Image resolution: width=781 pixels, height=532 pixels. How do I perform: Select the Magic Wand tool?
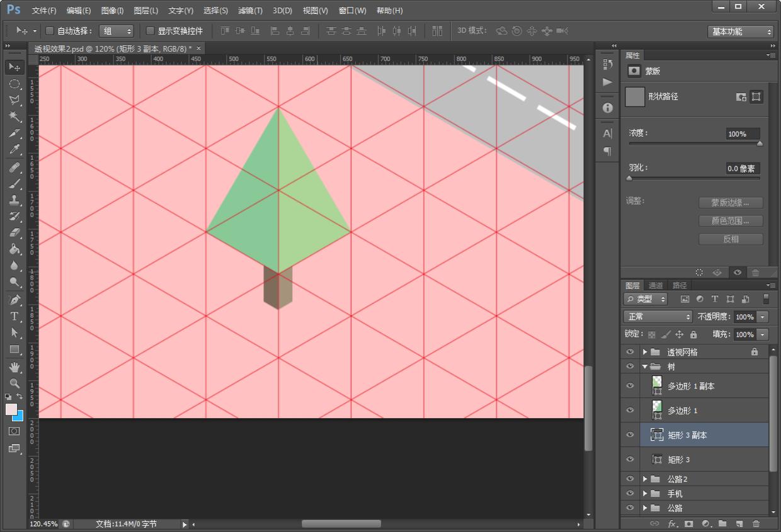point(14,116)
